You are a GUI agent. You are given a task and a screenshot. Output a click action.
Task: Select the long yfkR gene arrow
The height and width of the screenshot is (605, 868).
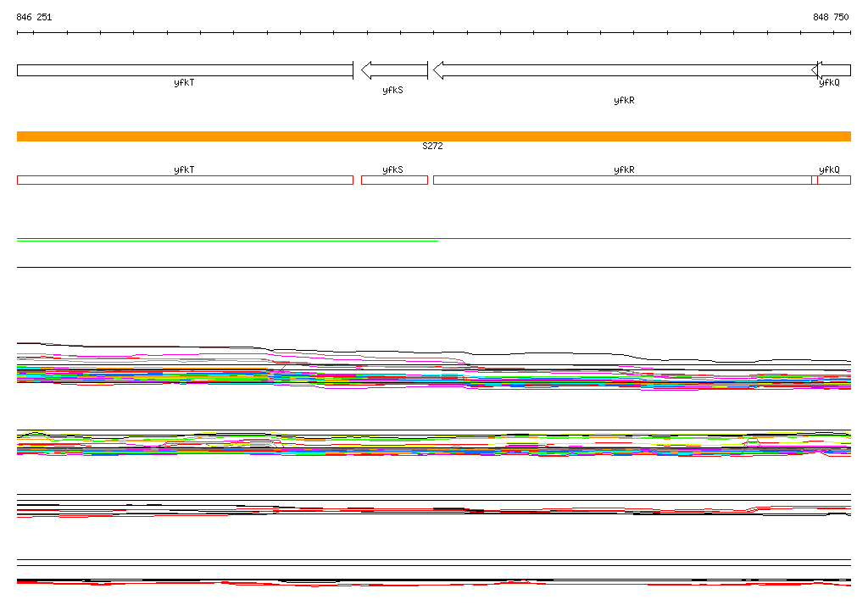click(623, 70)
